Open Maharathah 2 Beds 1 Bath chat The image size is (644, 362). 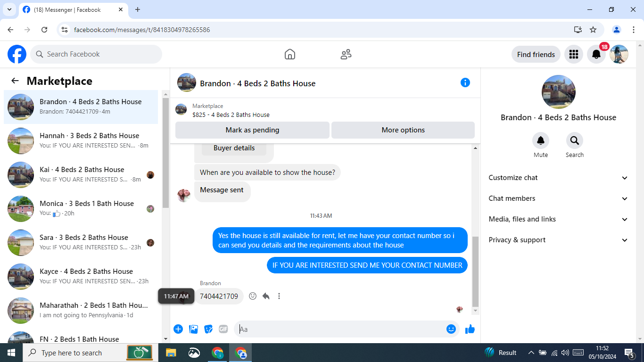tap(81, 311)
